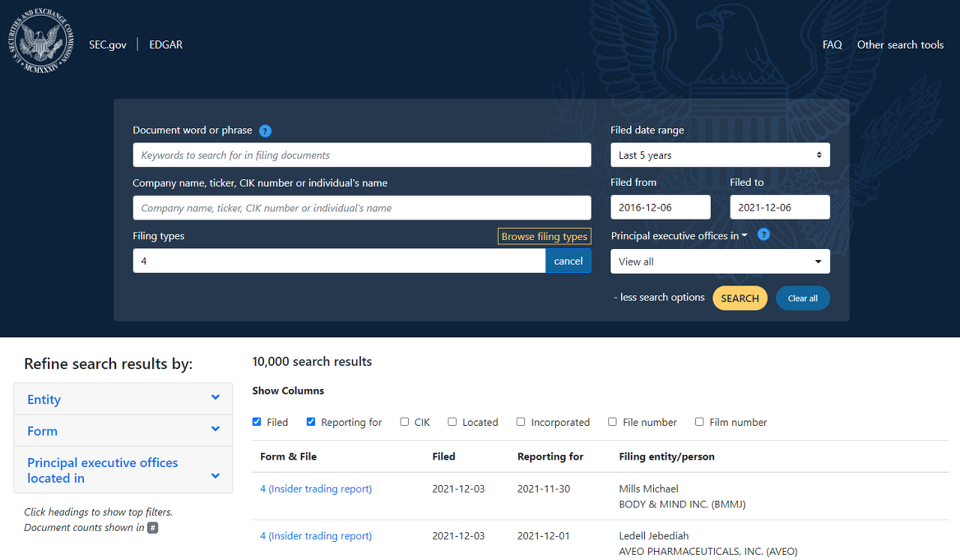This screenshot has height=560, width=960.
Task: Enable the Located column checkbox
Action: coord(452,422)
